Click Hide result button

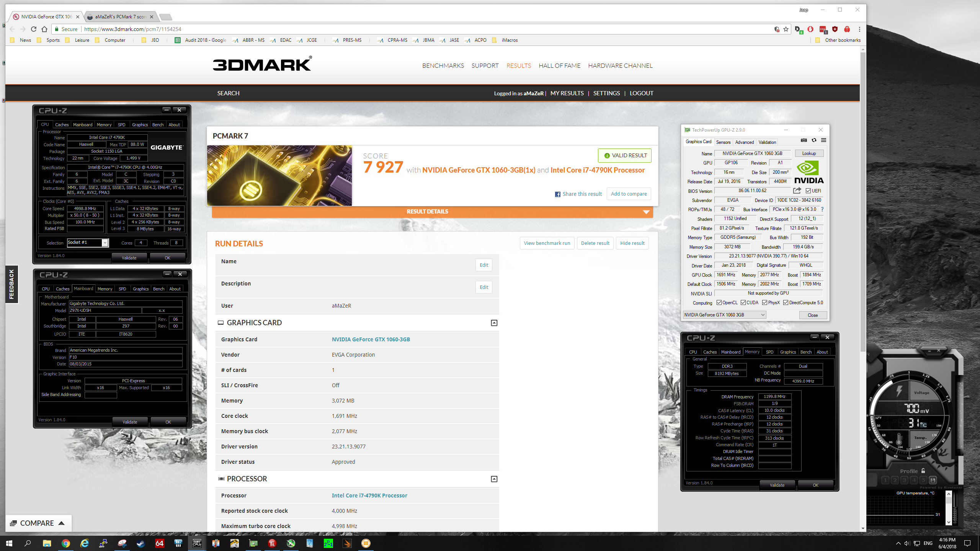click(632, 243)
